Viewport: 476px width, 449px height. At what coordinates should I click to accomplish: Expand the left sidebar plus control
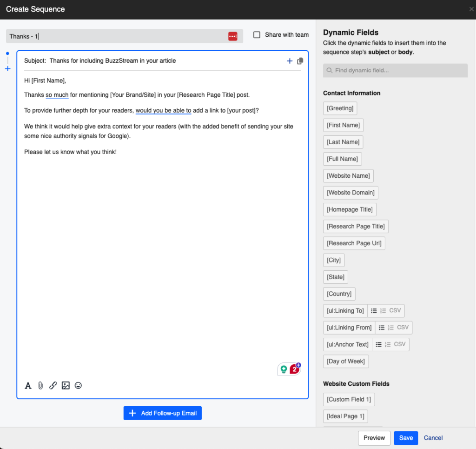[7, 68]
